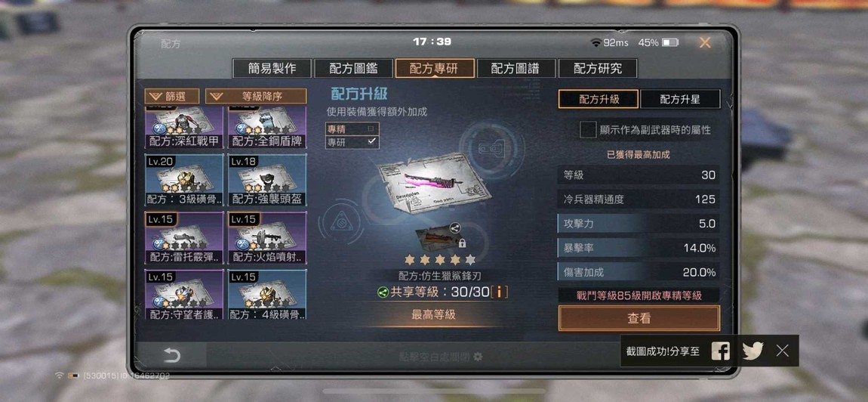Screen dimensions: 868x402
Task: Dismiss the screenshot share popup
Action: point(782,351)
